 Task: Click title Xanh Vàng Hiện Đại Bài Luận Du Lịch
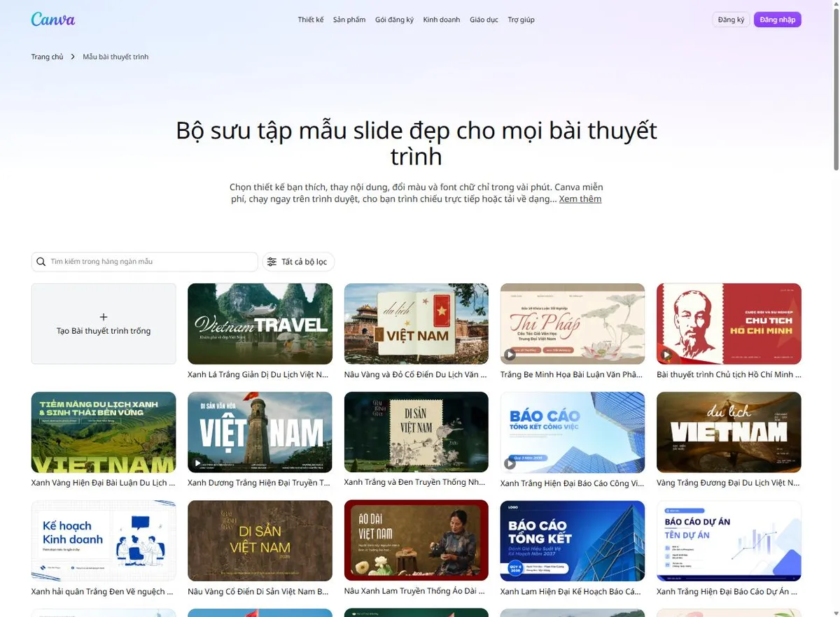click(x=104, y=483)
